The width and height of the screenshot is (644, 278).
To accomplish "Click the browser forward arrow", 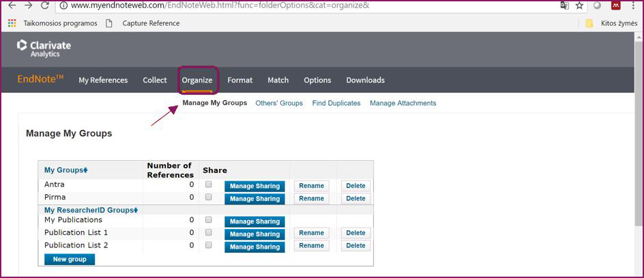I will pos(28,5).
